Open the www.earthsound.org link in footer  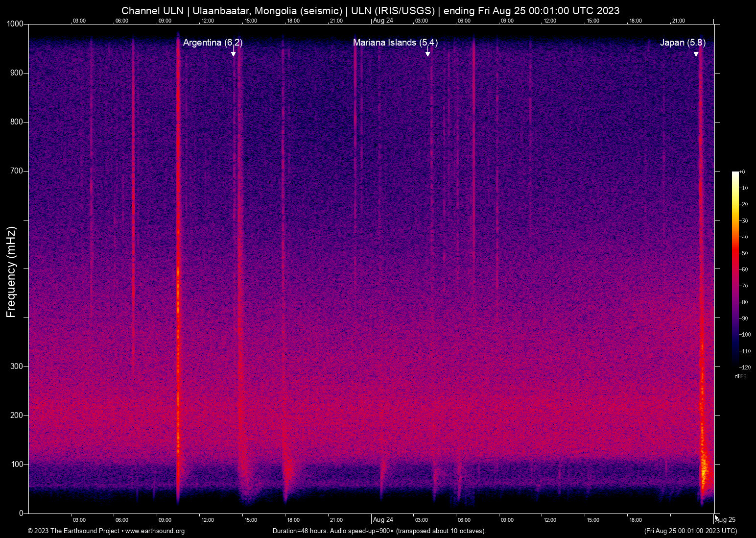tap(155, 531)
